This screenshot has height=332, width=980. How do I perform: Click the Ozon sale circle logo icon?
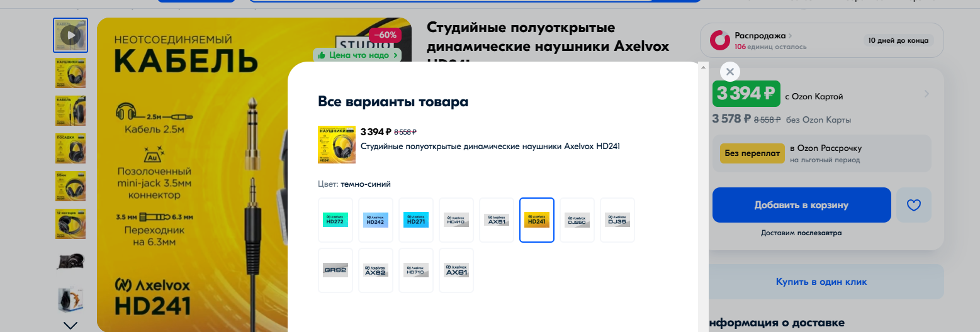[720, 40]
